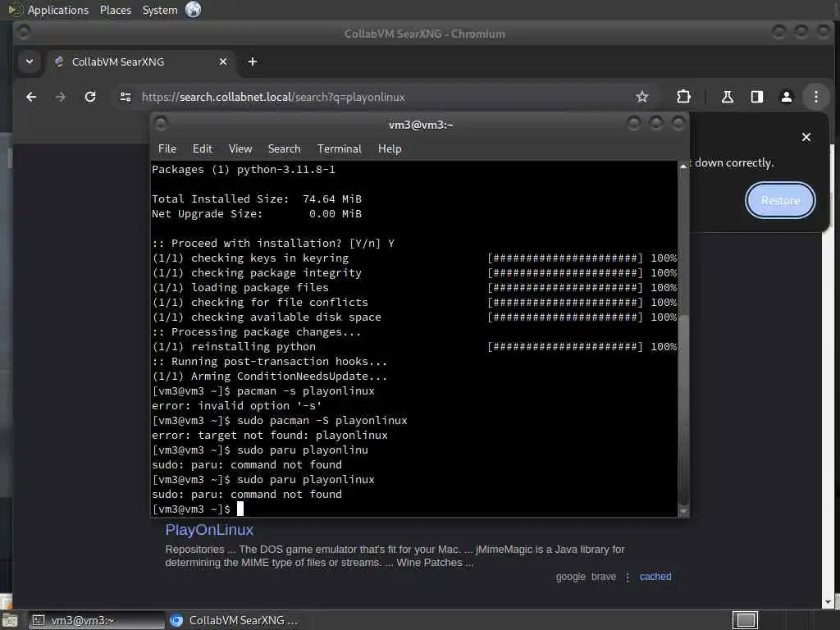840x630 pixels.
Task: Open the Chromium extensions puzzle icon
Action: (683, 97)
